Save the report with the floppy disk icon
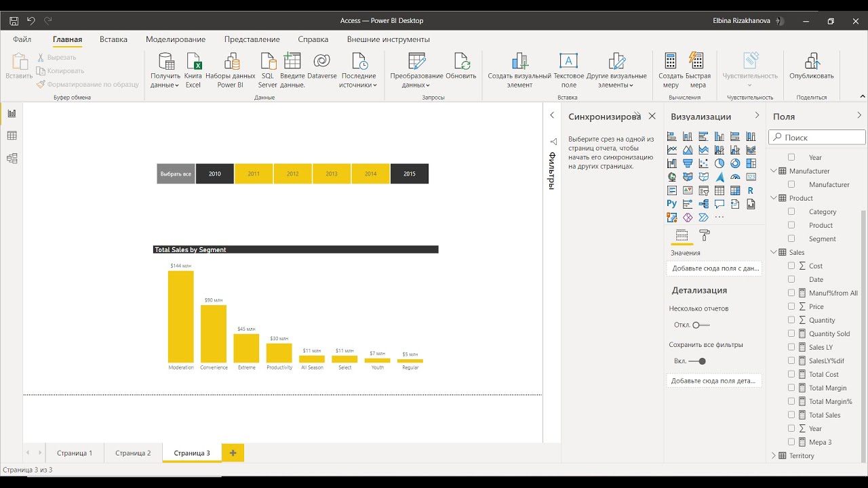Viewport: 868px width, 488px height. (14, 21)
